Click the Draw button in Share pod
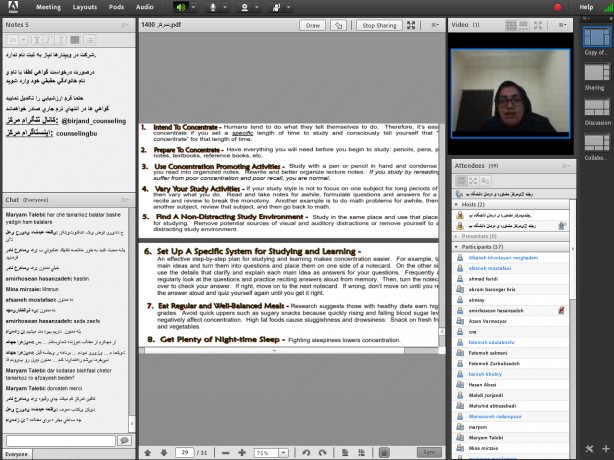614x460 pixels. [x=312, y=25]
